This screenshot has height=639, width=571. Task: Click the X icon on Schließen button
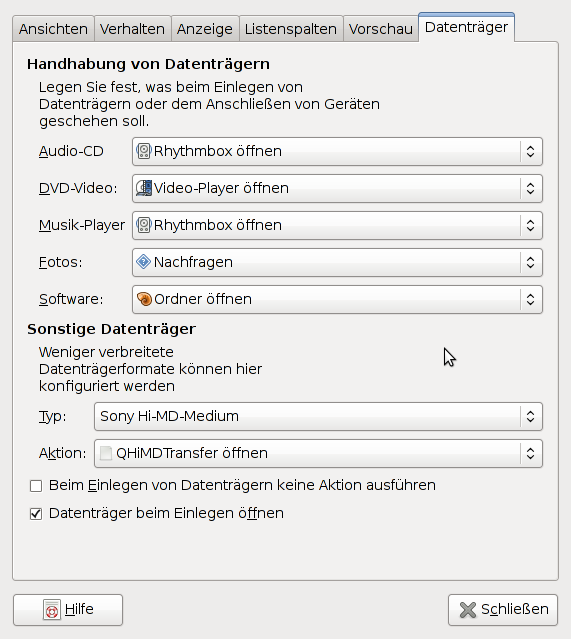pyautogui.click(x=468, y=610)
